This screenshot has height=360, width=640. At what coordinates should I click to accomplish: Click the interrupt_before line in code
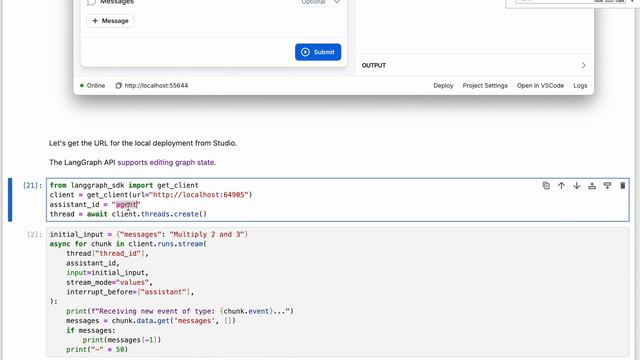pos(130,292)
